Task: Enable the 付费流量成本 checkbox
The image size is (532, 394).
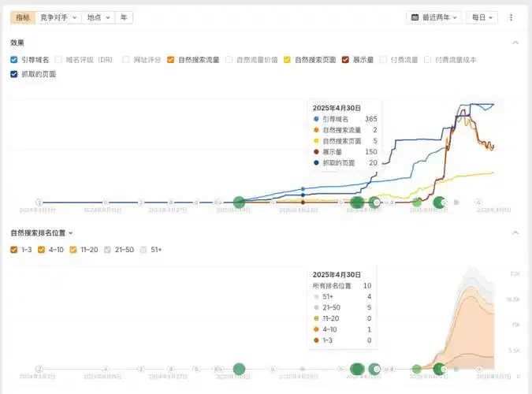Action: (427, 60)
